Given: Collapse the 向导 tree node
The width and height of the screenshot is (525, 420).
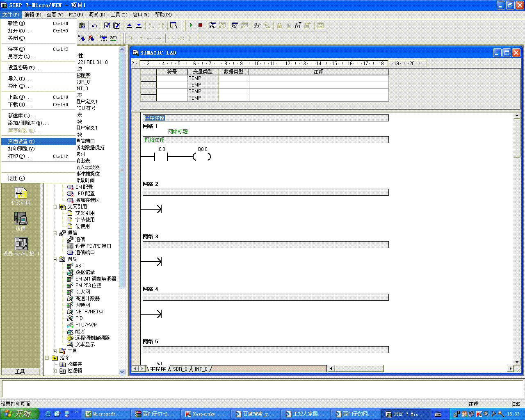Looking at the screenshot, I should [55, 259].
